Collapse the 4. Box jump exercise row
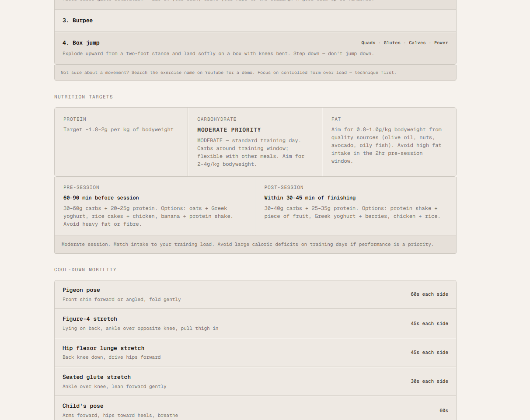Viewport: 530px width, 420px height. tap(255, 48)
